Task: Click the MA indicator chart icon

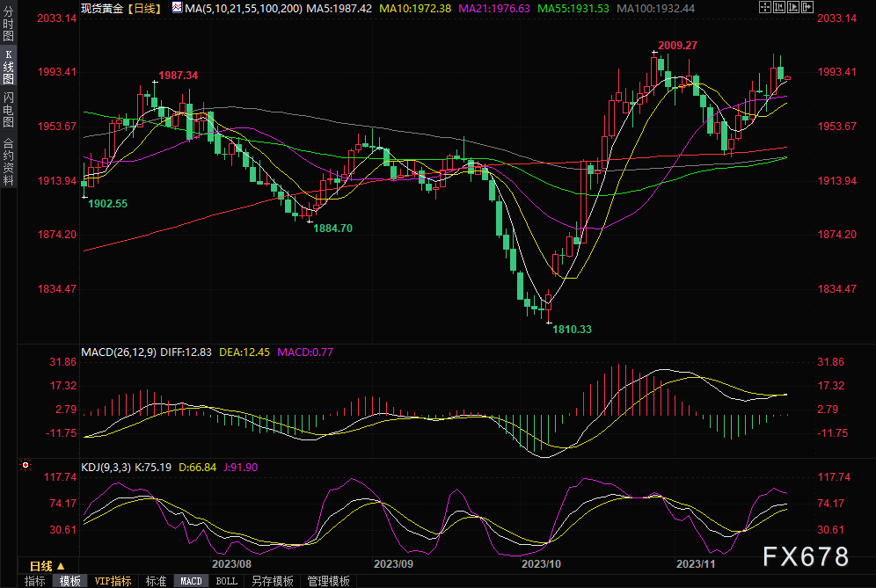Action: click(x=177, y=8)
